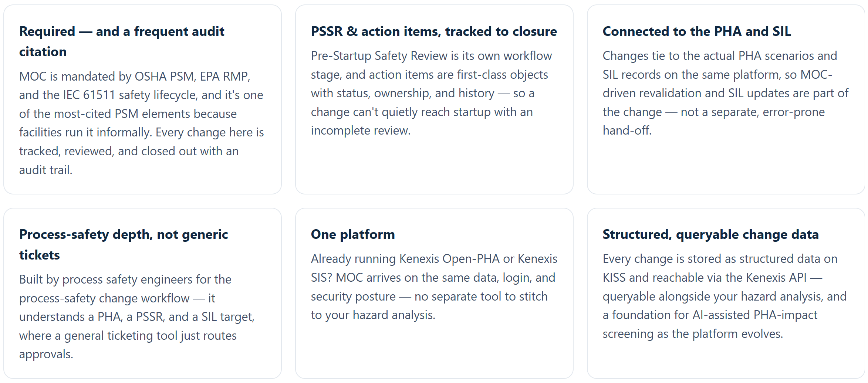Click the paragraph starting 'Built by process safety engineers'
868x383 pixels.
[x=137, y=317]
